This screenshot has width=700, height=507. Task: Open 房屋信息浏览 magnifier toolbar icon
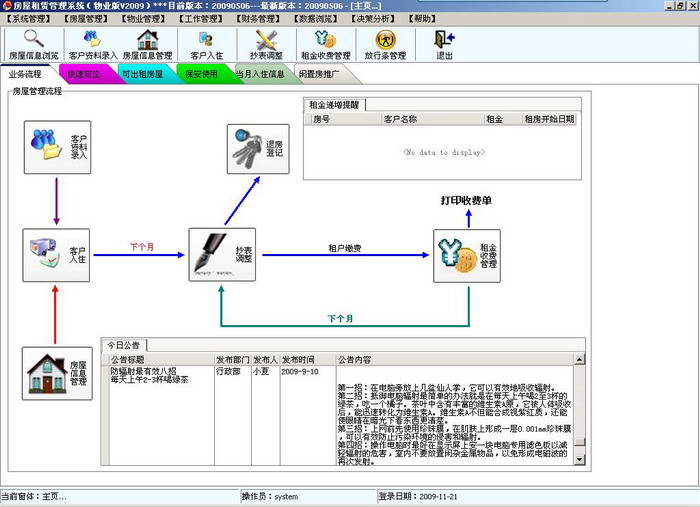34,45
